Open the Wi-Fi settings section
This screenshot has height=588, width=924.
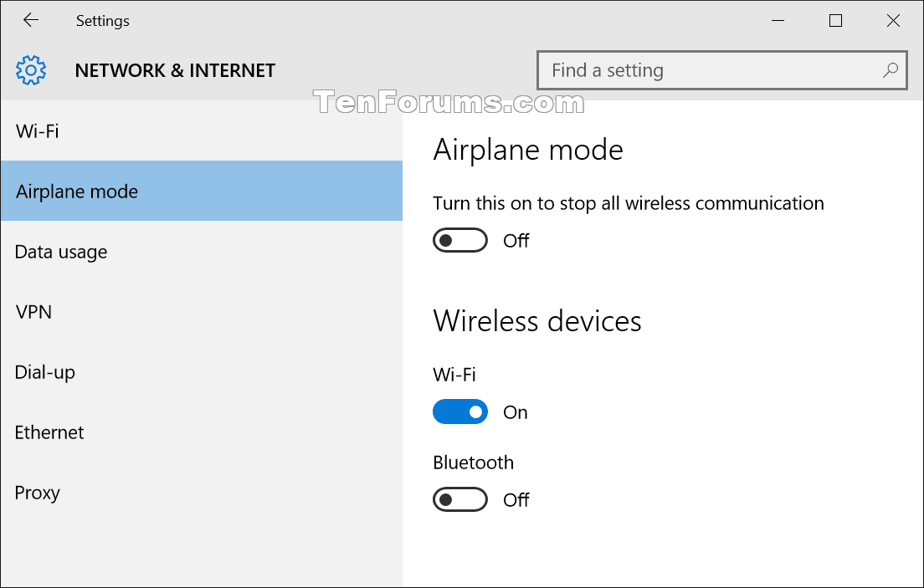pos(38,131)
